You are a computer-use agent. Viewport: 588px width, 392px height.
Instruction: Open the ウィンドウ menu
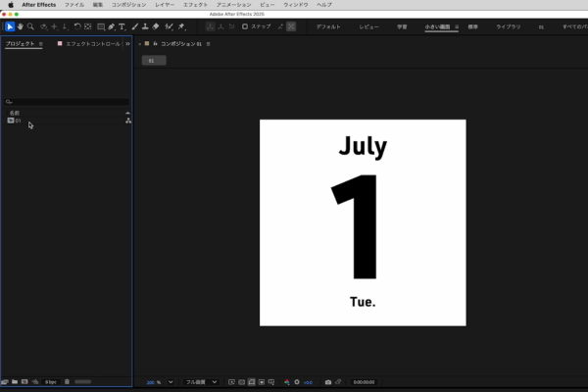click(296, 5)
